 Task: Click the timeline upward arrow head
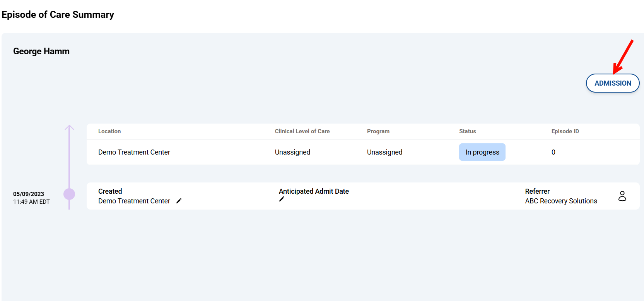(69, 127)
